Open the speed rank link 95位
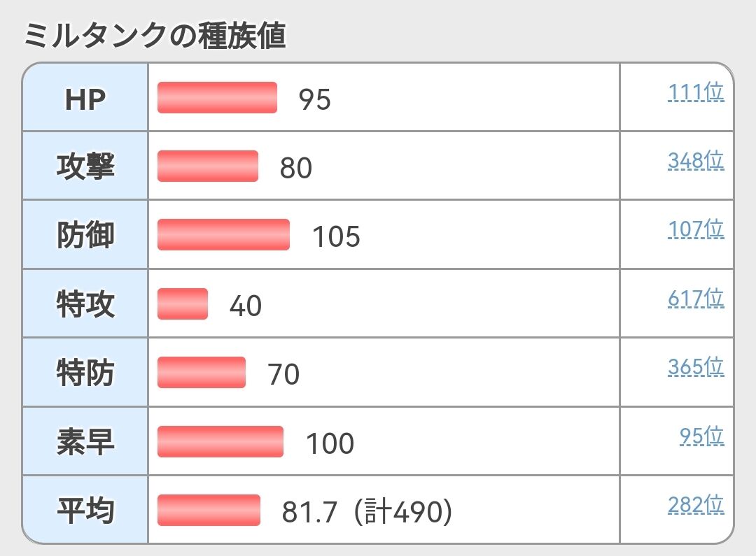 701,436
